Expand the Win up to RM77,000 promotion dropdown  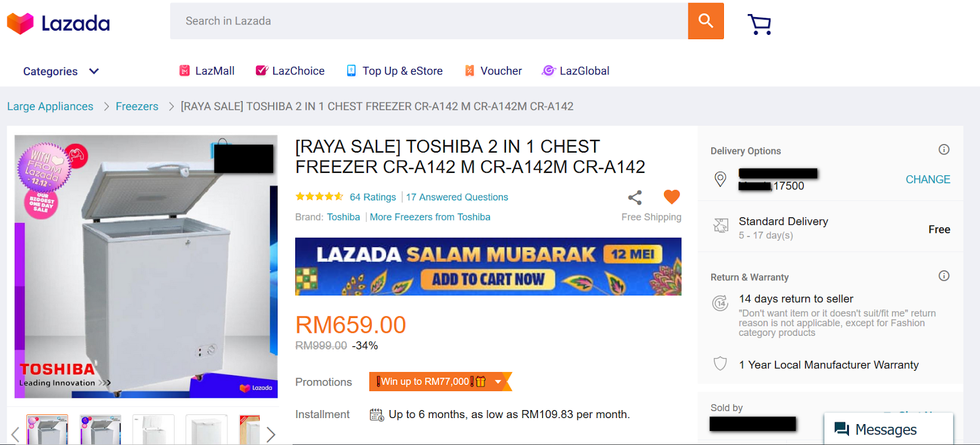click(x=498, y=382)
